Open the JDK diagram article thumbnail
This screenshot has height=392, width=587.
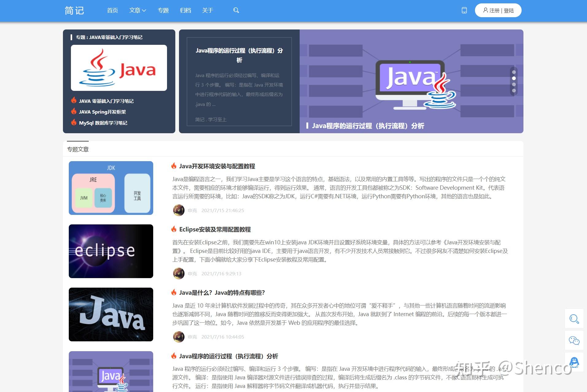[x=111, y=188]
